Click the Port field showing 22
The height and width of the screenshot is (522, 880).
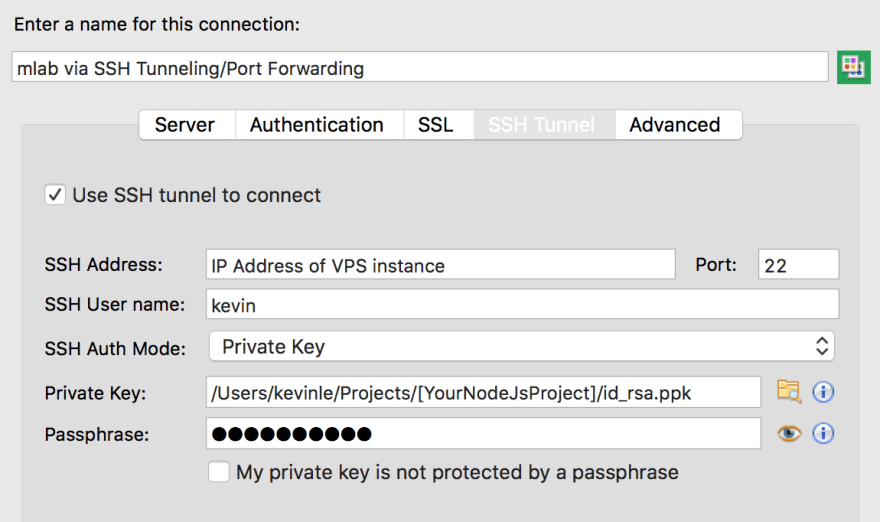coord(799,264)
